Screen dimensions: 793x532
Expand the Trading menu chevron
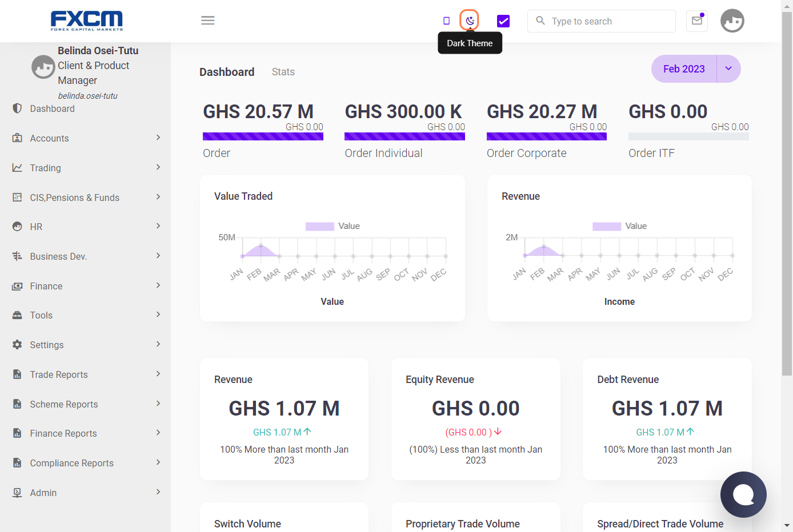tap(158, 167)
